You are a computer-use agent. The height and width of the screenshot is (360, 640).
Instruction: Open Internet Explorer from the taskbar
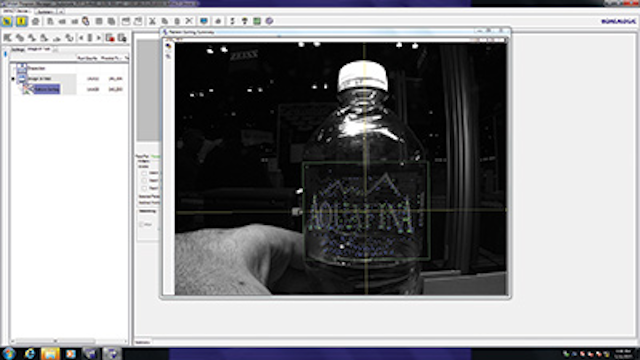tap(29, 353)
